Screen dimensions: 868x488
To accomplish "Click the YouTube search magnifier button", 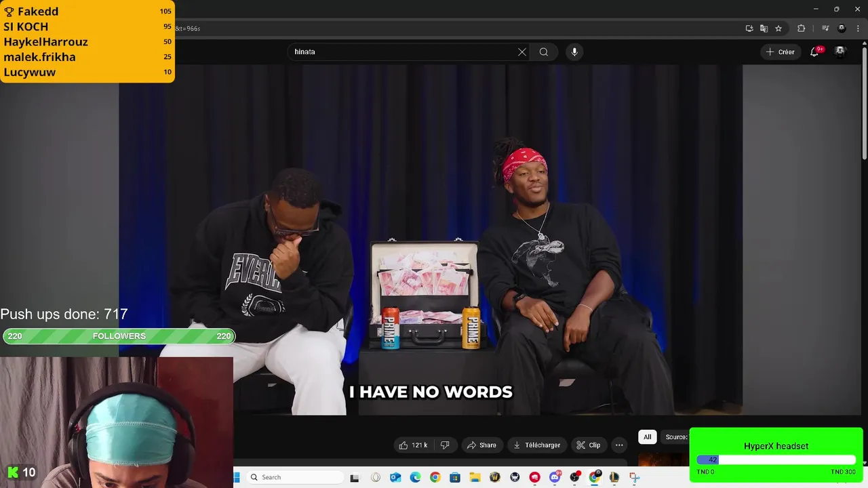I will [x=543, y=52].
